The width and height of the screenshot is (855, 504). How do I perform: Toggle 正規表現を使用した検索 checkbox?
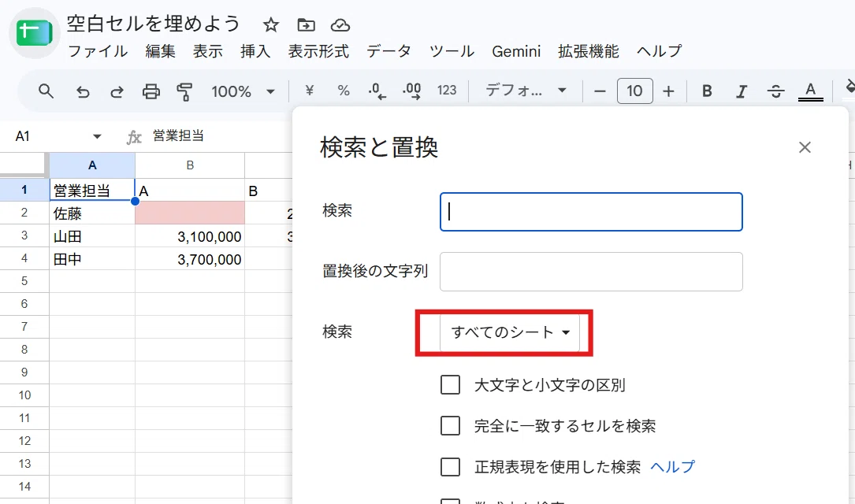coord(451,467)
